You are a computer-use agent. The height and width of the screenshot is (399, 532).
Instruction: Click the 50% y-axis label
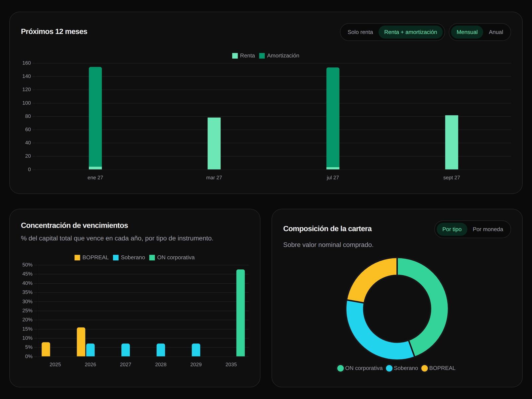(x=27, y=265)
